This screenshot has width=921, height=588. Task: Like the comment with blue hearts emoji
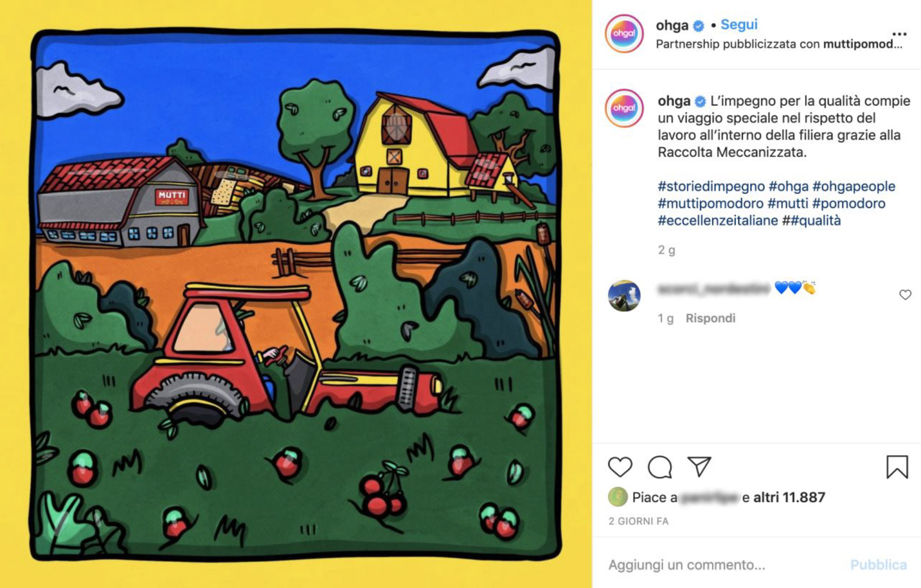(905, 295)
